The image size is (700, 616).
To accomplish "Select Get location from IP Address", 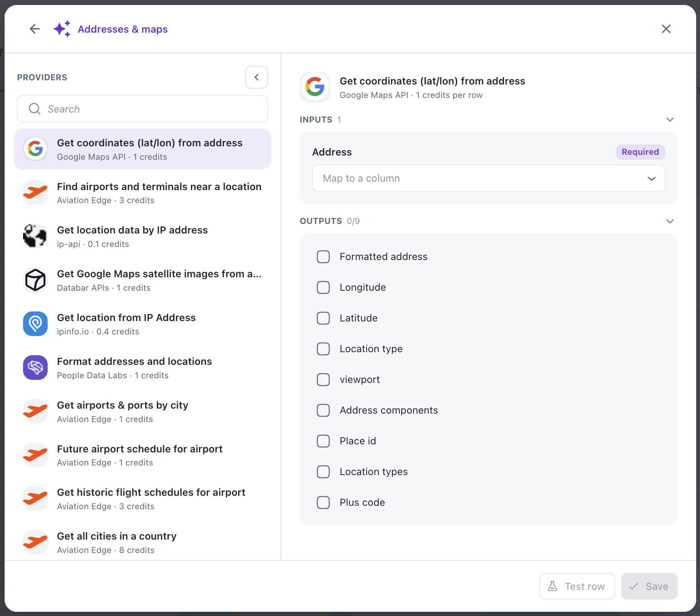I will 143,324.
